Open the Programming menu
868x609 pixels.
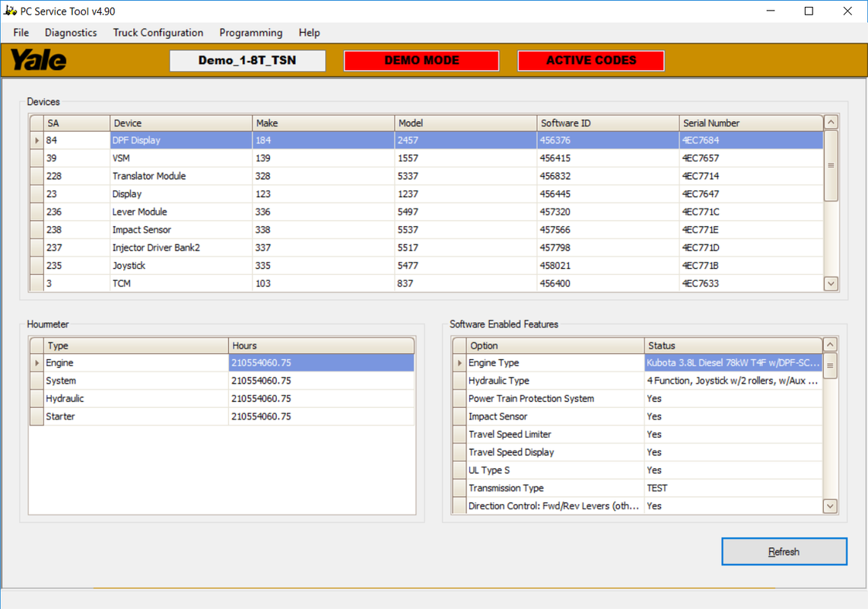click(251, 33)
